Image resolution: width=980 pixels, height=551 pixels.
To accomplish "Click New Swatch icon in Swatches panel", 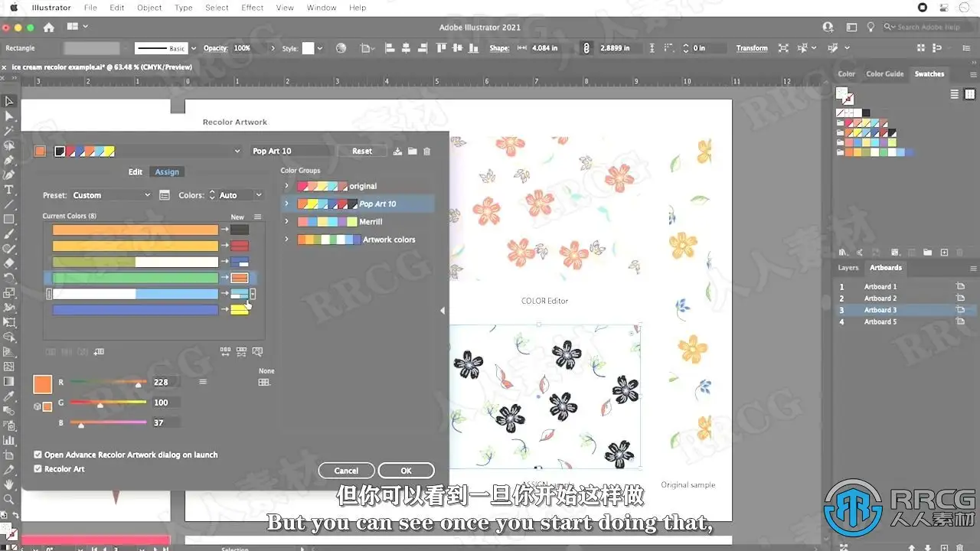I will (944, 252).
